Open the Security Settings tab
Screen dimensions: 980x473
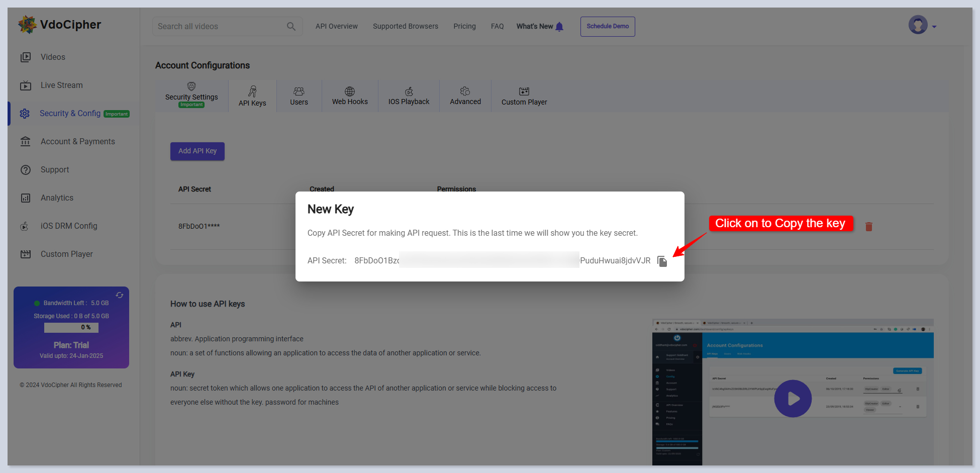(191, 95)
